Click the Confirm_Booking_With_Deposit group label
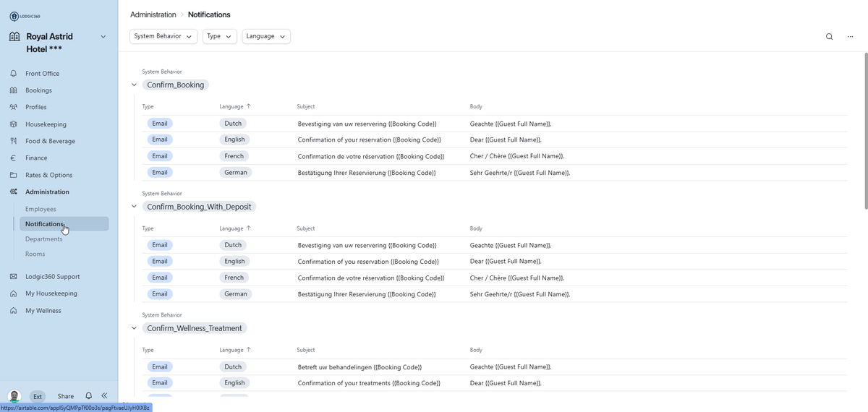The width and height of the screenshot is (868, 412). pos(199,207)
